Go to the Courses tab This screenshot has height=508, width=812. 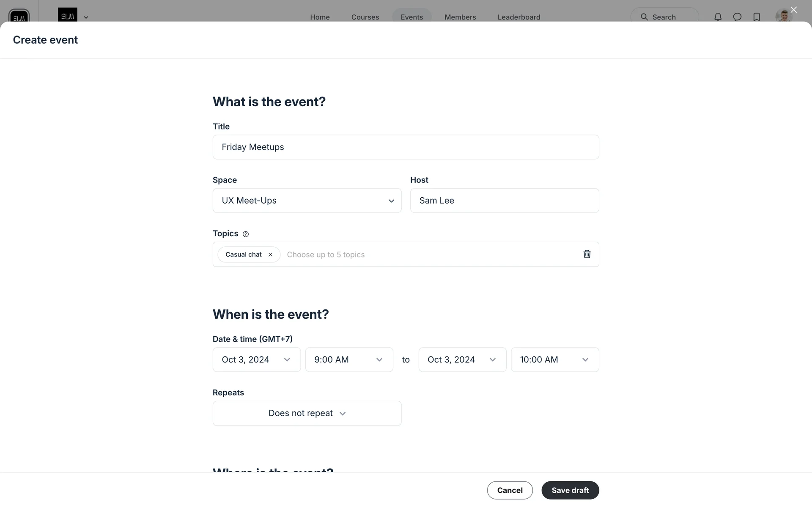[x=365, y=17]
